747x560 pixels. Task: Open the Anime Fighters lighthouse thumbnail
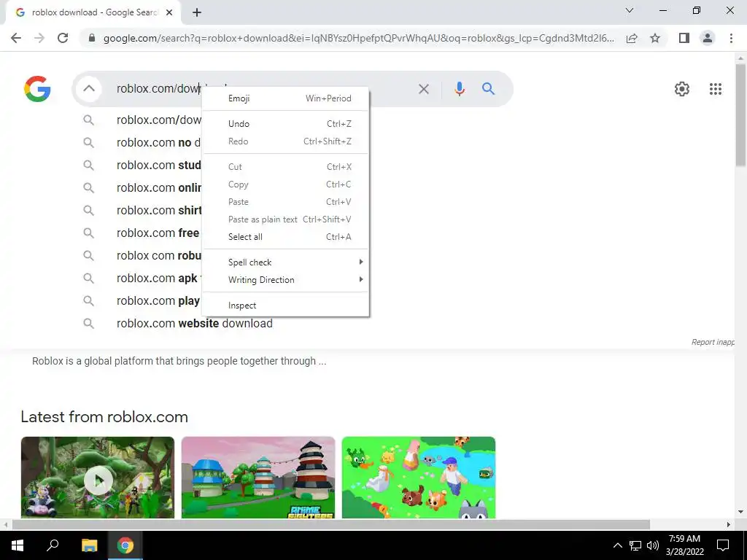(258, 478)
